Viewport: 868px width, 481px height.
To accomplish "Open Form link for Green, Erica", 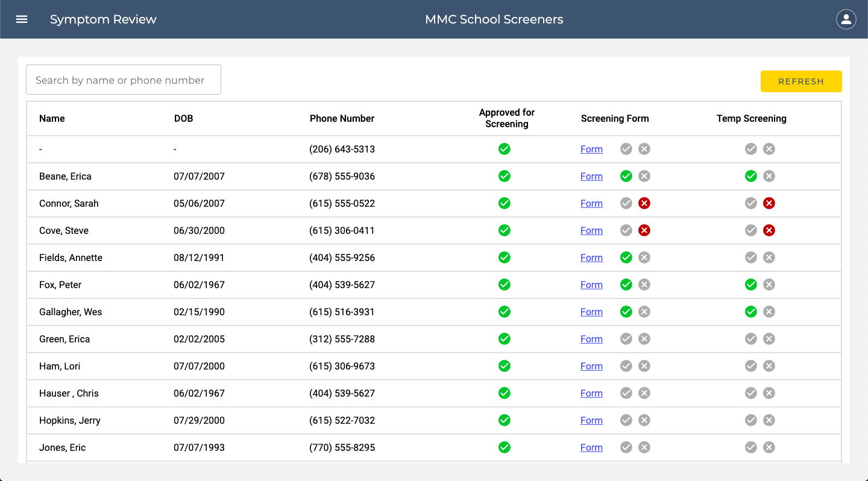I will tap(591, 339).
